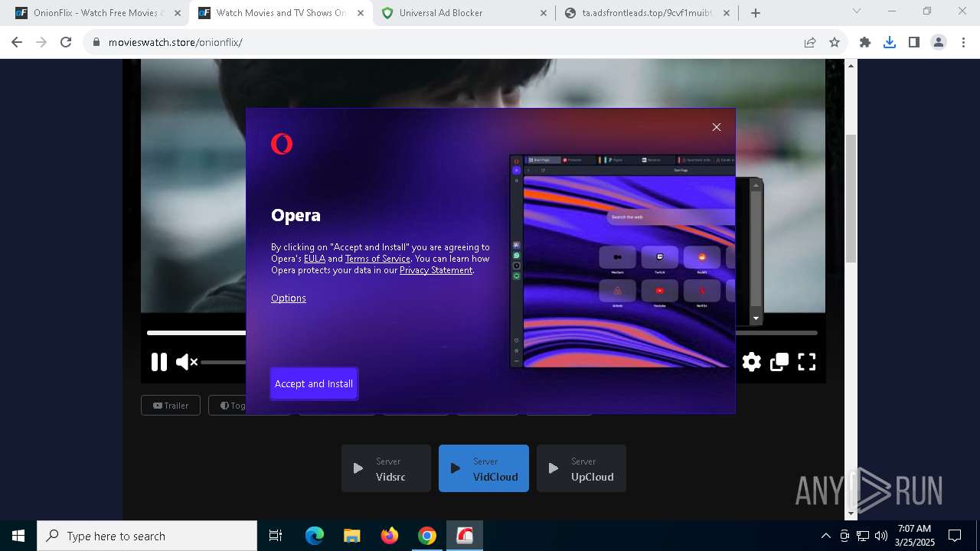This screenshot has width=980, height=551.
Task: Enter fullscreen with the player icon
Action: pos(807,362)
